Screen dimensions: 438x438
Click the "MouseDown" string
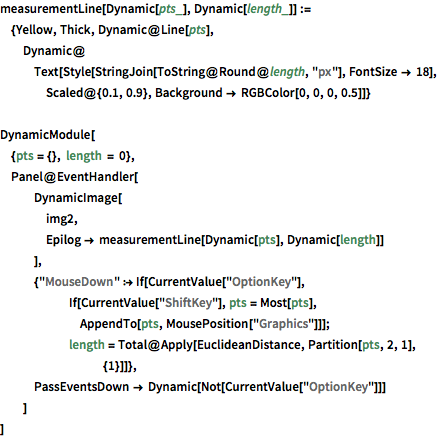click(80, 282)
